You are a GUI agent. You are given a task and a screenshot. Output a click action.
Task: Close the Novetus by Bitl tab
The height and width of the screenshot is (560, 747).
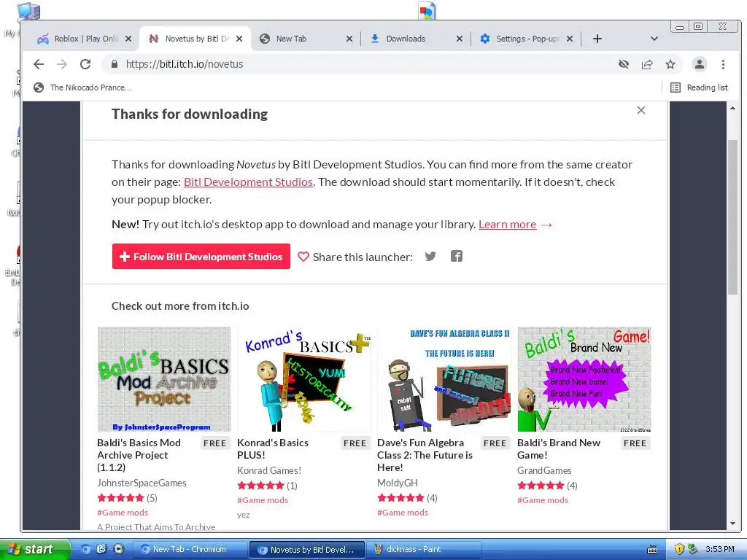point(239,39)
